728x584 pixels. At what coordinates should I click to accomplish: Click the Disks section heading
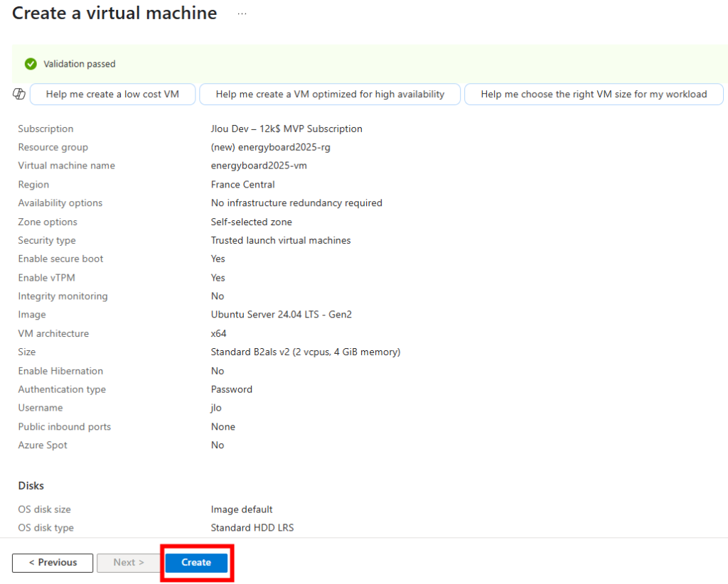[31, 486]
